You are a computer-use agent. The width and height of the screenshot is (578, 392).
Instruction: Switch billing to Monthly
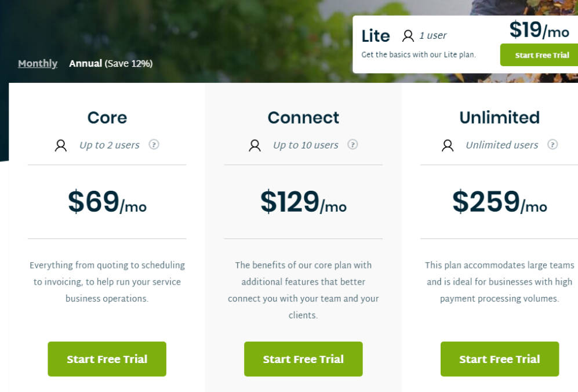point(37,63)
